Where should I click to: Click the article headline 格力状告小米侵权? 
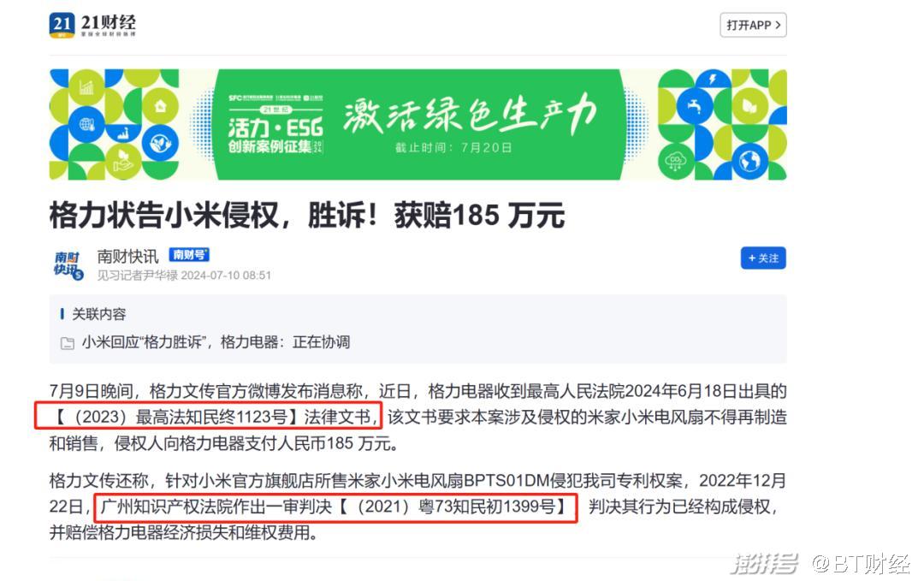pos(307,215)
